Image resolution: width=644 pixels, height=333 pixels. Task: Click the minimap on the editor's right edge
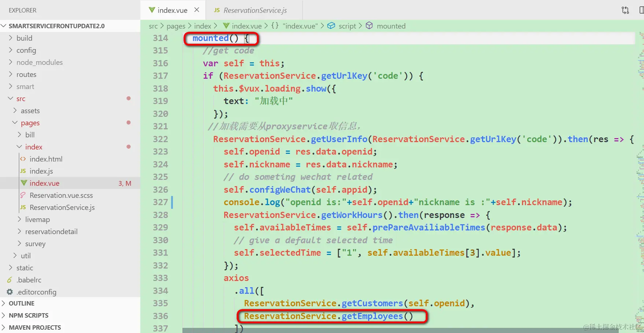coord(640,182)
